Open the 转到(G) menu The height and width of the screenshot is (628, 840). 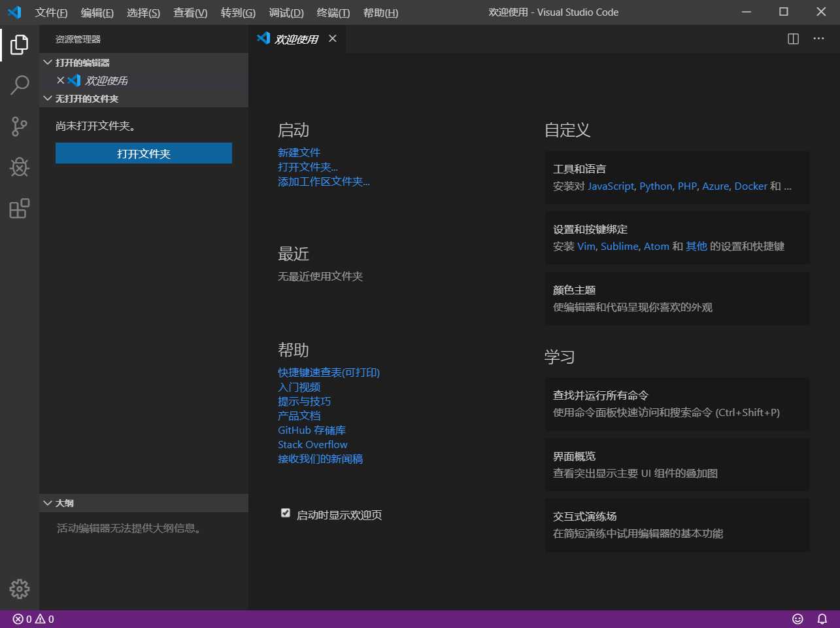[238, 12]
